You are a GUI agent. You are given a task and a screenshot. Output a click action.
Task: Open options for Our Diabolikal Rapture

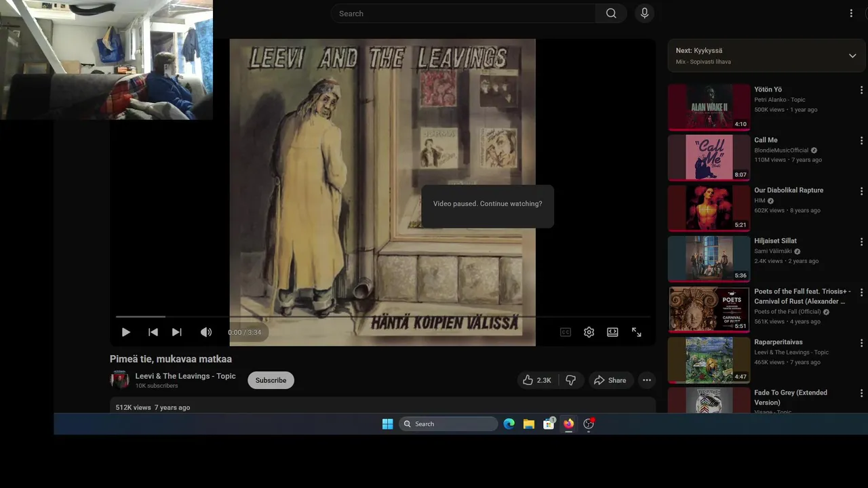click(x=861, y=191)
